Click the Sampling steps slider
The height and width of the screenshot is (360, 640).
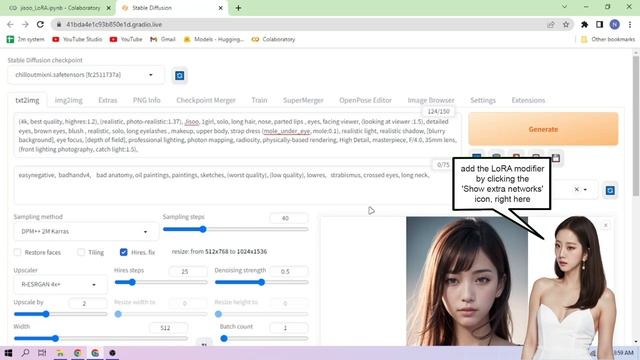point(236,229)
